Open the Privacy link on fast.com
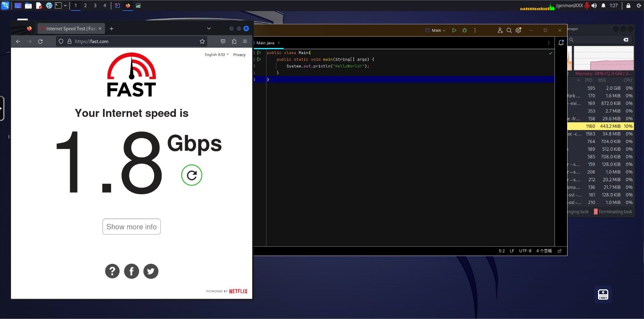 tap(239, 55)
